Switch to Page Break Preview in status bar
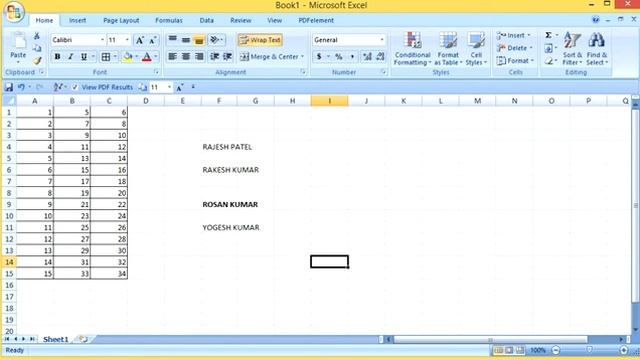 click(x=520, y=350)
